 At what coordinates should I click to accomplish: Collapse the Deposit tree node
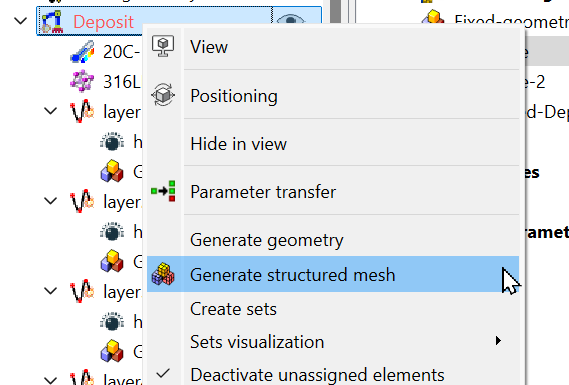pyautogui.click(x=21, y=21)
